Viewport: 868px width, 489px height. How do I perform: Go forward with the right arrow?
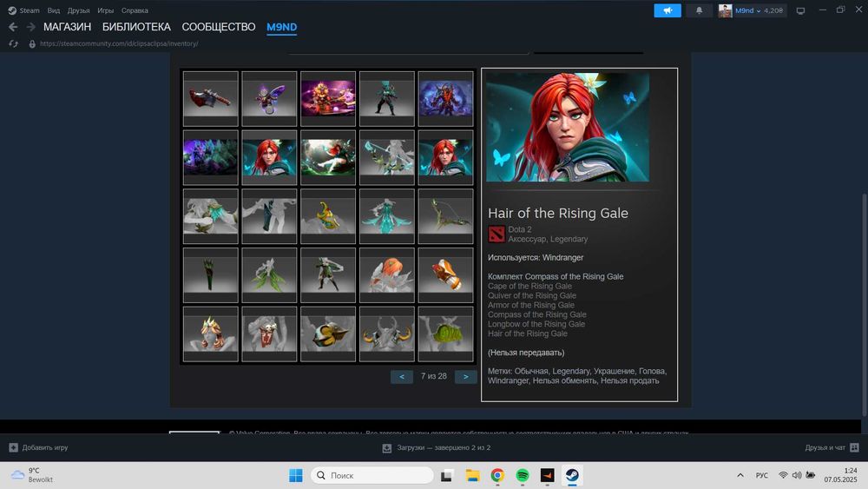(x=31, y=27)
